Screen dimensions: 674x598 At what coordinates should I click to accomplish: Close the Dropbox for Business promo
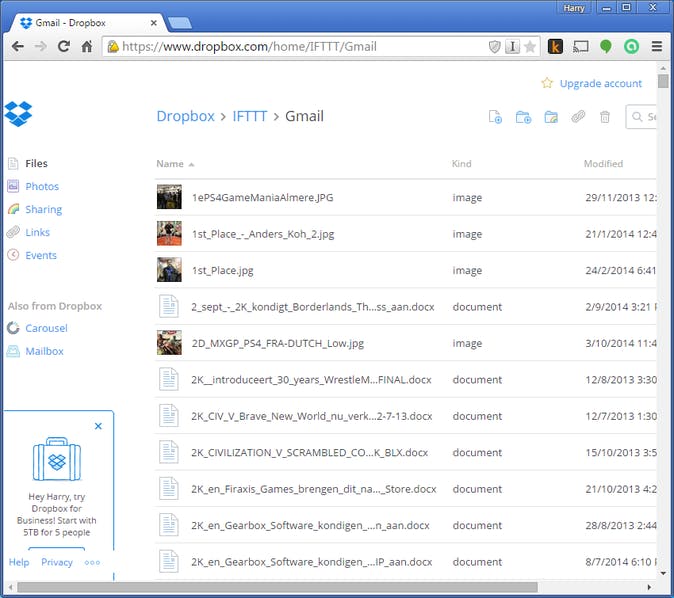coord(98,426)
